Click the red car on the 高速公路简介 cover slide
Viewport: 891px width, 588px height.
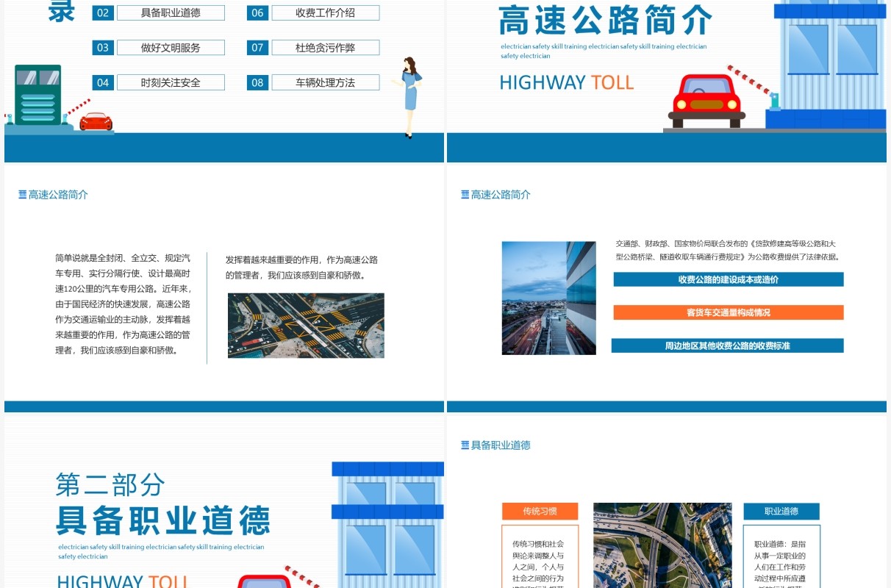(706, 101)
